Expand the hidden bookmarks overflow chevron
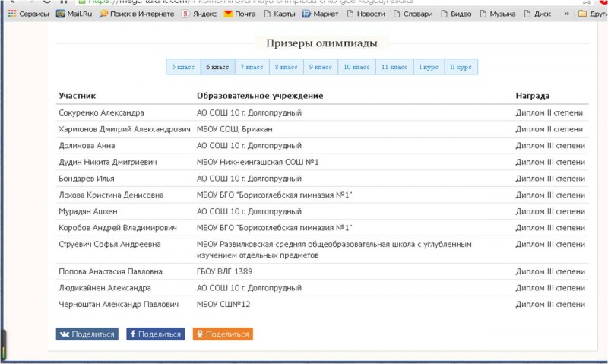 click(566, 14)
